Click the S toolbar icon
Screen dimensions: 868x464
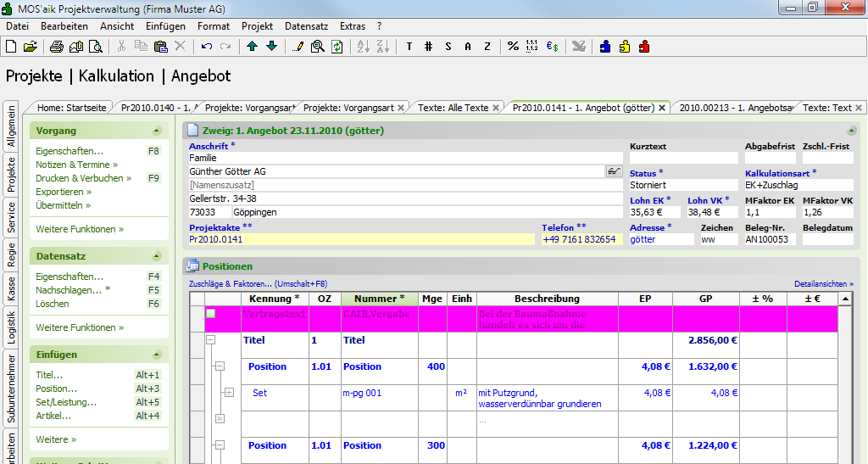click(448, 47)
